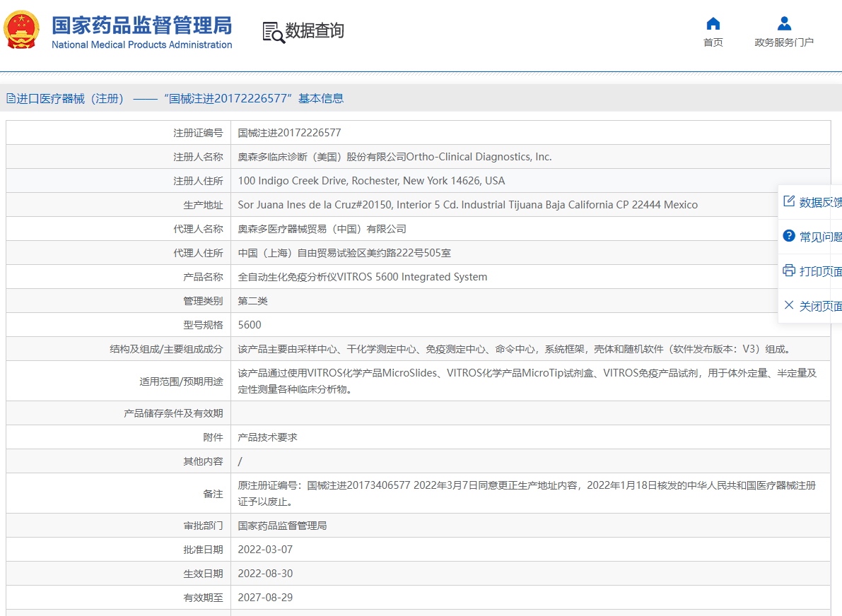Click the 注册证编号 row label
Screen dimensions: 842x616
pyautogui.click(x=198, y=133)
